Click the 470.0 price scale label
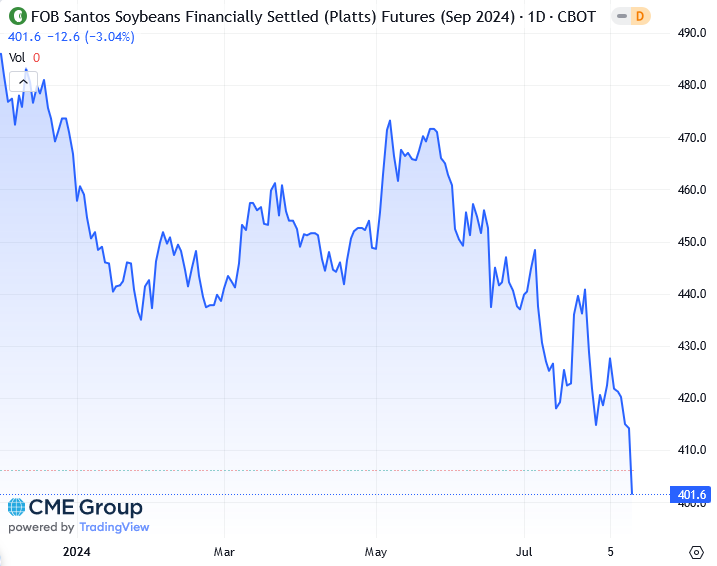 click(x=692, y=137)
